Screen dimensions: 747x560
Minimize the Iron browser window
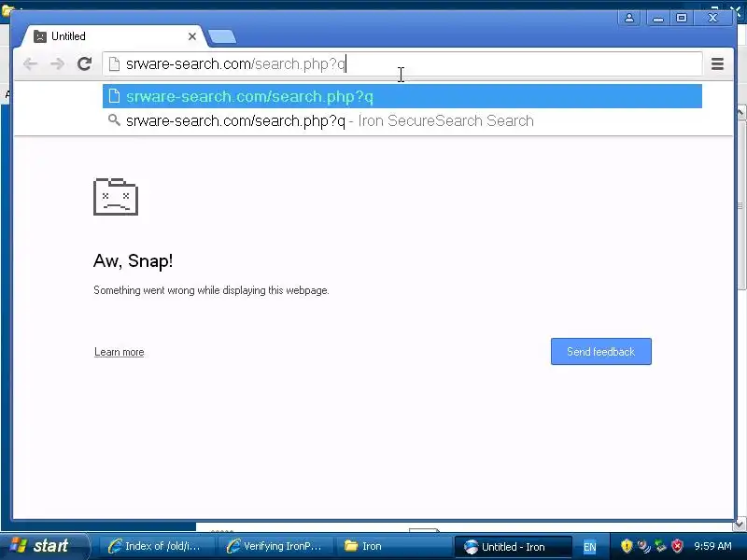click(x=658, y=18)
